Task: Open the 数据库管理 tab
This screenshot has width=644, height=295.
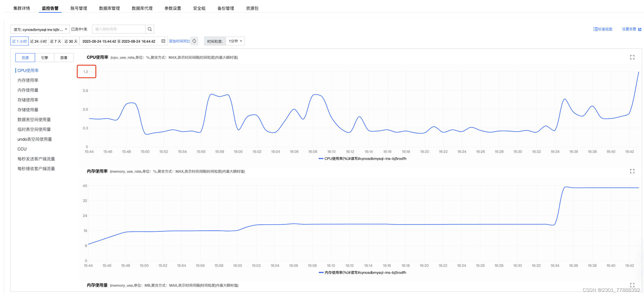Action: [109, 8]
